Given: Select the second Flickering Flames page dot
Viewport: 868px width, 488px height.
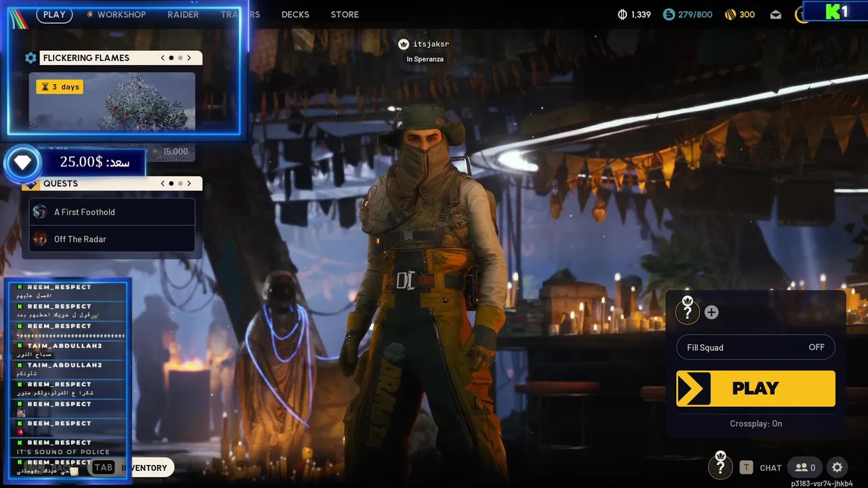Looking at the screenshot, I should [180, 58].
